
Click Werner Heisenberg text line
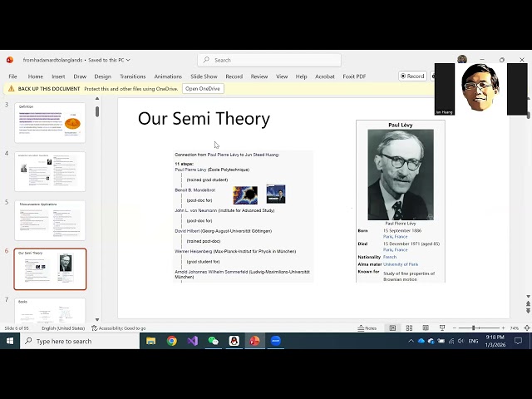pyautogui.click(x=235, y=251)
